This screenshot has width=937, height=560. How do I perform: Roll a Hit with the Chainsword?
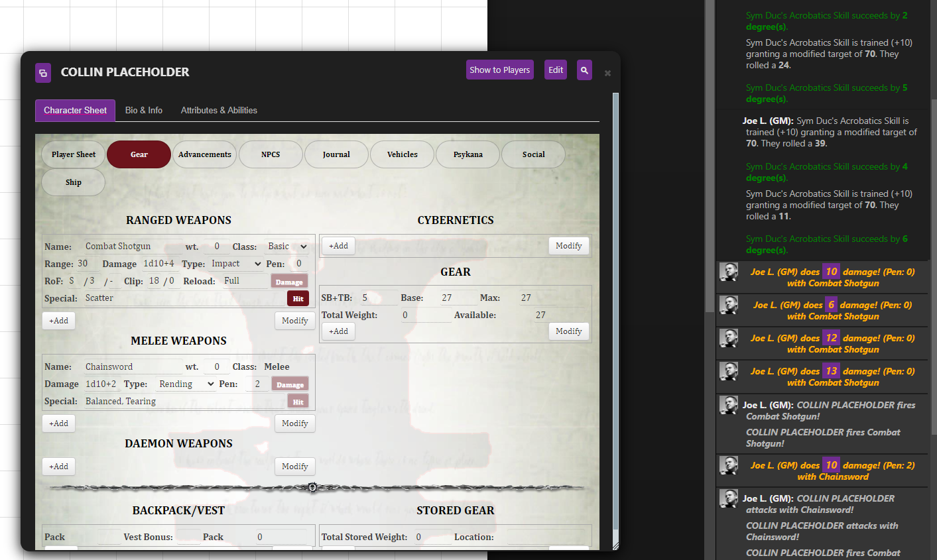tap(298, 400)
